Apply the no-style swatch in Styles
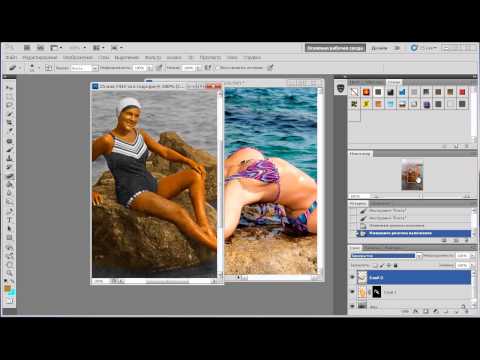Screen dimensions: 480x360 [x=354, y=92]
